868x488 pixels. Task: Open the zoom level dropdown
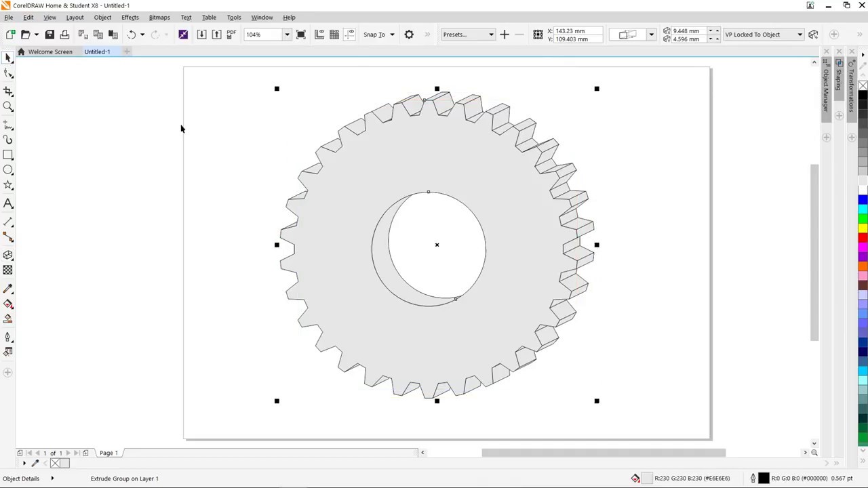coord(287,35)
